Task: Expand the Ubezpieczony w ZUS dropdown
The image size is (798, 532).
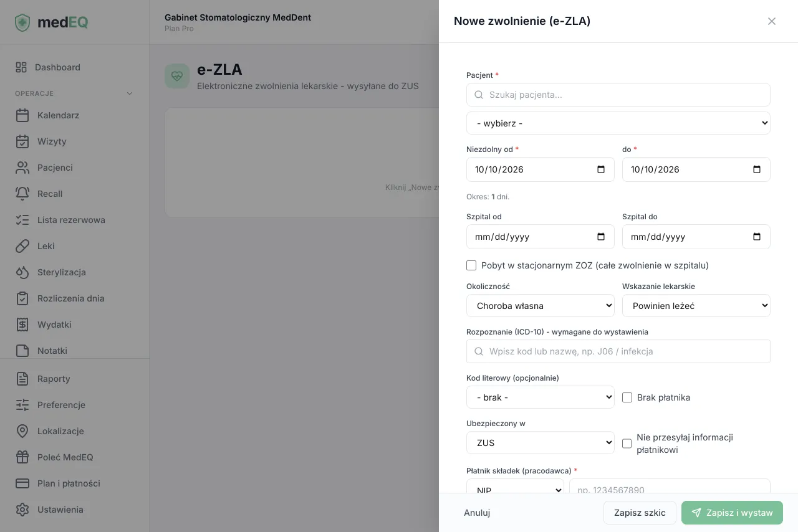Action: click(541, 443)
